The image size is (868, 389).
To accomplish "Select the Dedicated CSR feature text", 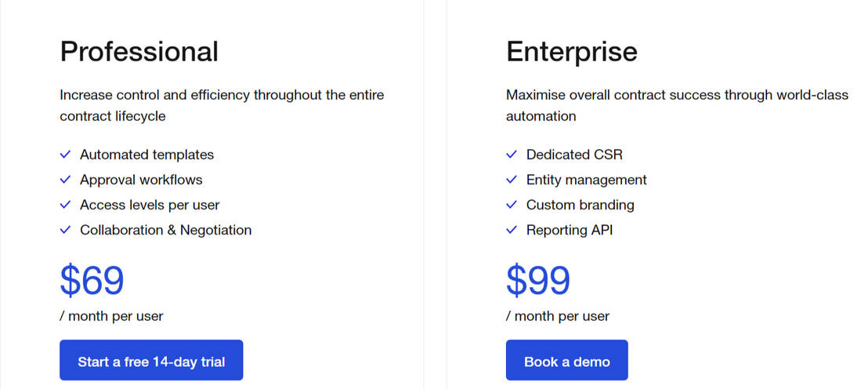I will coord(574,155).
